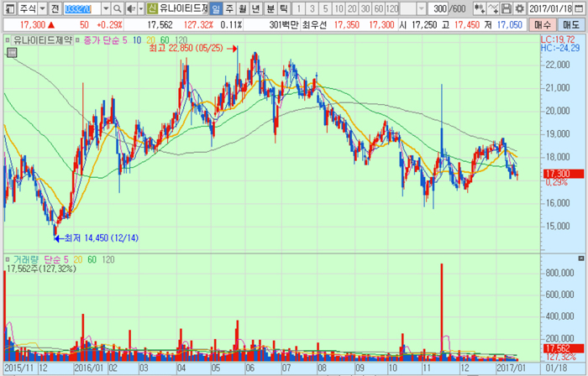Click the green 신 badge icon
Image resolution: width=588 pixels, height=376 pixels.
coord(151,8)
